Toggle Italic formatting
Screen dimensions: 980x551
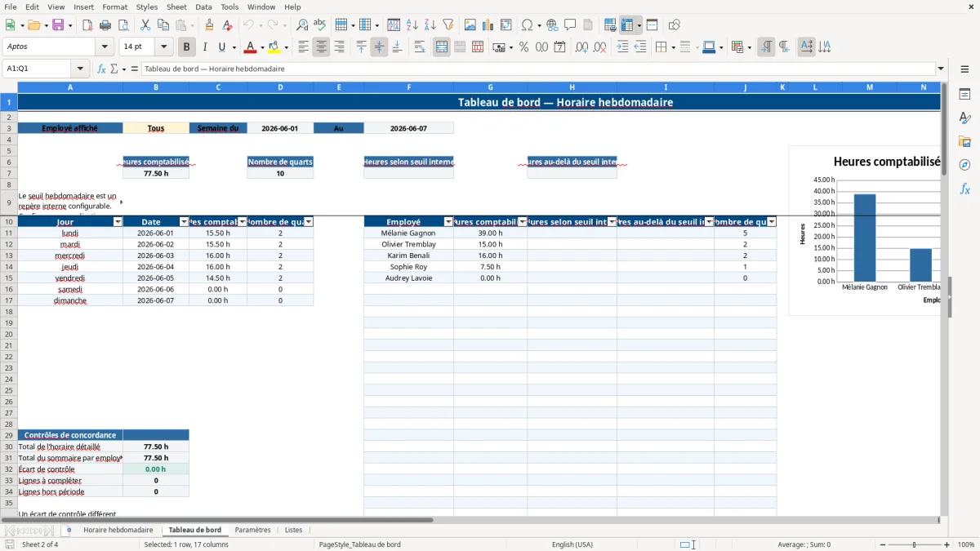click(204, 47)
